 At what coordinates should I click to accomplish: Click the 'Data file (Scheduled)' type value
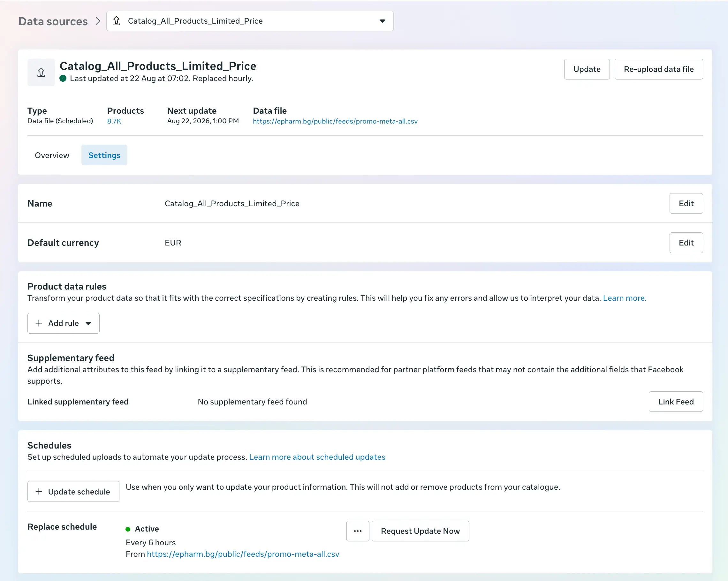(x=60, y=121)
